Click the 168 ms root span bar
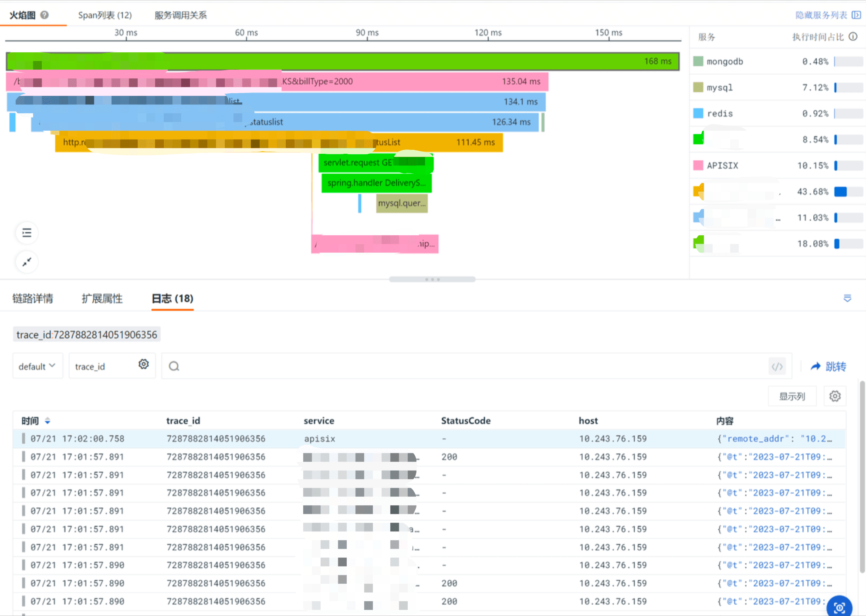Image resolution: width=866 pixels, height=616 pixels. click(x=343, y=61)
